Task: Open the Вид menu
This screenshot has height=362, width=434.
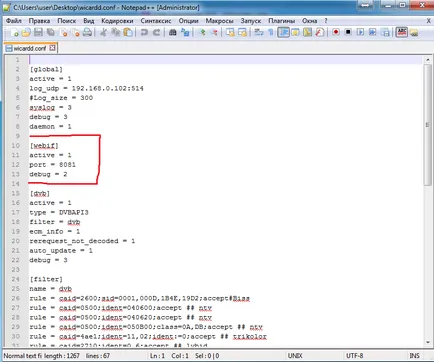Action: tap(88, 21)
